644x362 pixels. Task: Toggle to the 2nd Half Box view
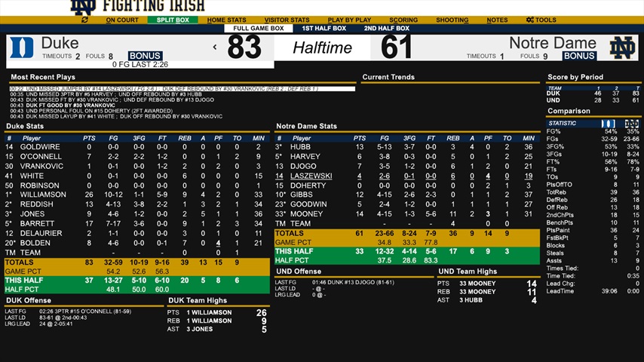pyautogui.click(x=387, y=29)
